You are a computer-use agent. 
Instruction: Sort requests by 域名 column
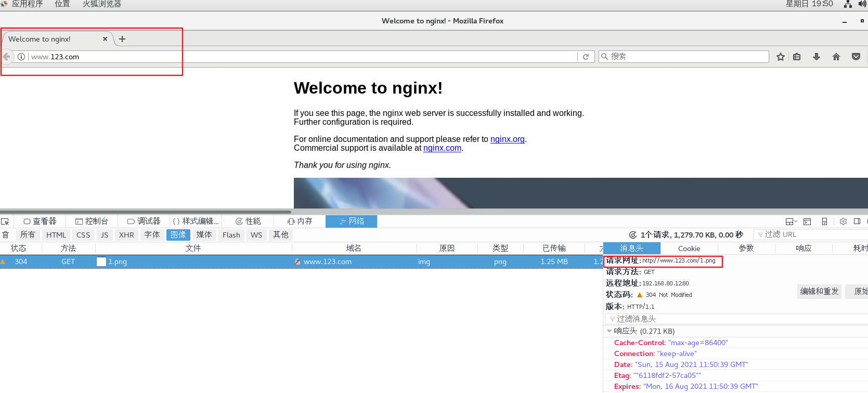(354, 248)
